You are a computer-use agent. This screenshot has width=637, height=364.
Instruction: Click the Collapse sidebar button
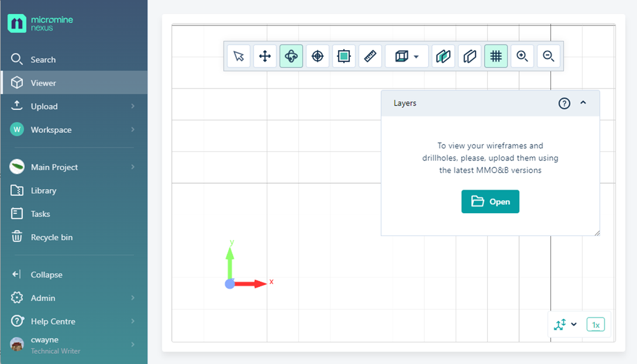pos(74,275)
